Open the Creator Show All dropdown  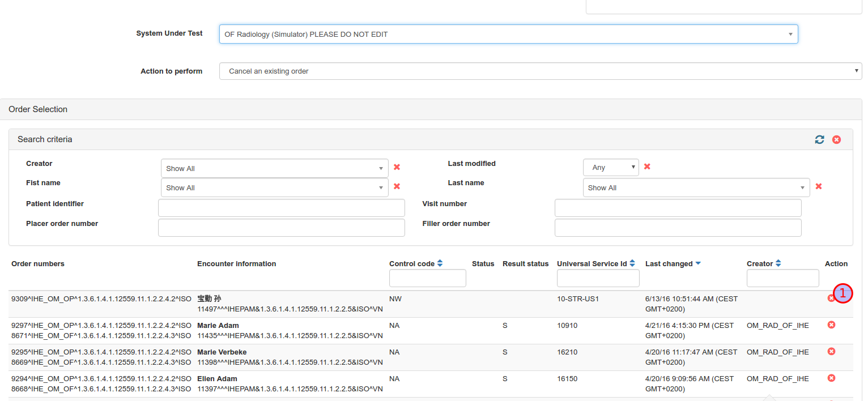point(274,168)
